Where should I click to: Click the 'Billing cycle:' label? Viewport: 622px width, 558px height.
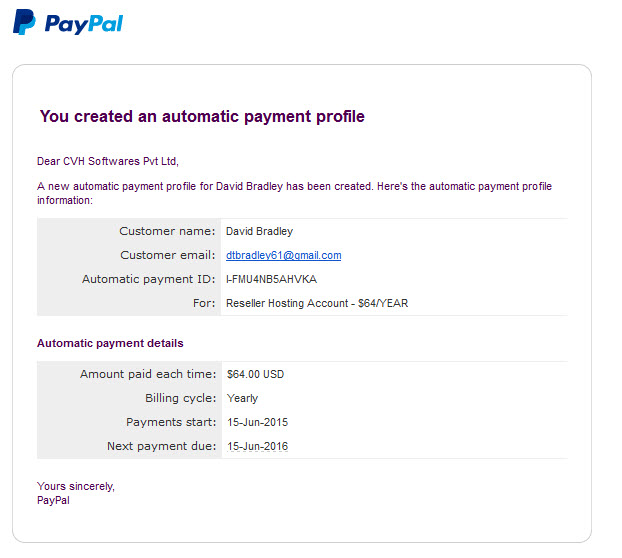point(181,398)
